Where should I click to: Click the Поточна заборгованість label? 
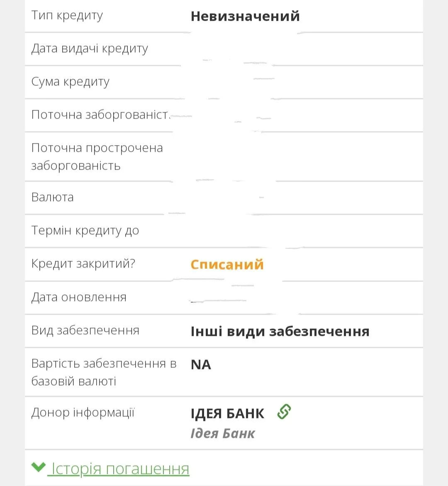coord(100,114)
